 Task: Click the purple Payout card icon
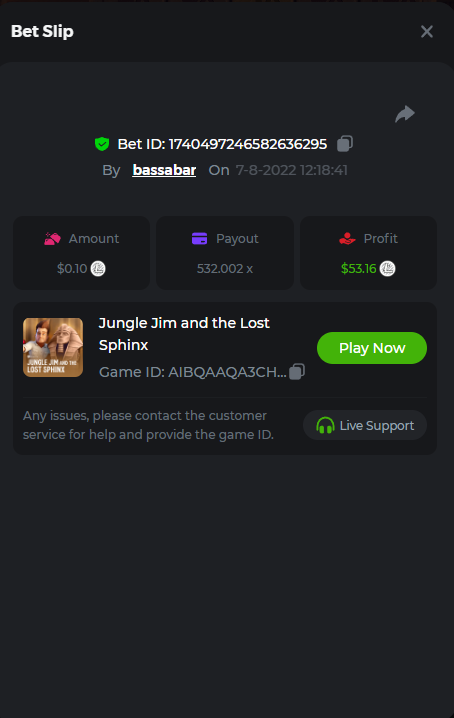pos(199,239)
